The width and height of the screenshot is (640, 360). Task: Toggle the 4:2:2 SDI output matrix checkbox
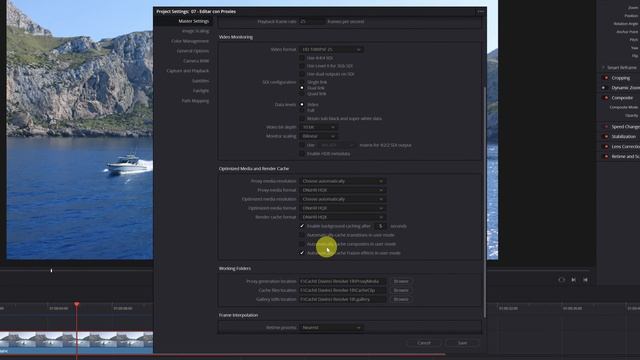(302, 145)
